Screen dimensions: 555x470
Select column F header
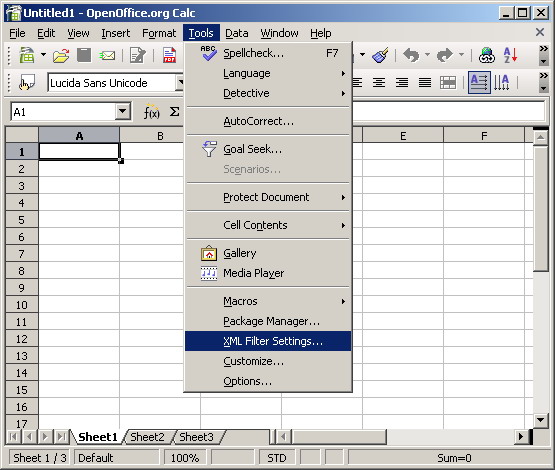(484, 136)
